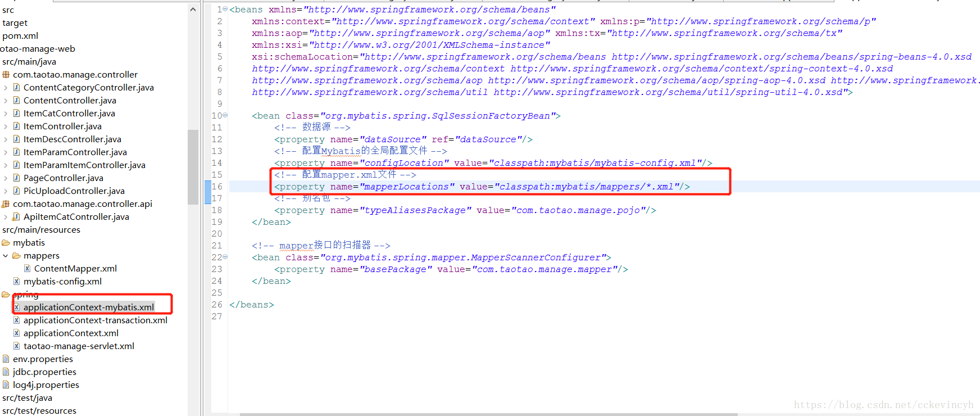This screenshot has height=416, width=980.
Task: Click the dataSource ref value on line 12
Action: point(488,139)
